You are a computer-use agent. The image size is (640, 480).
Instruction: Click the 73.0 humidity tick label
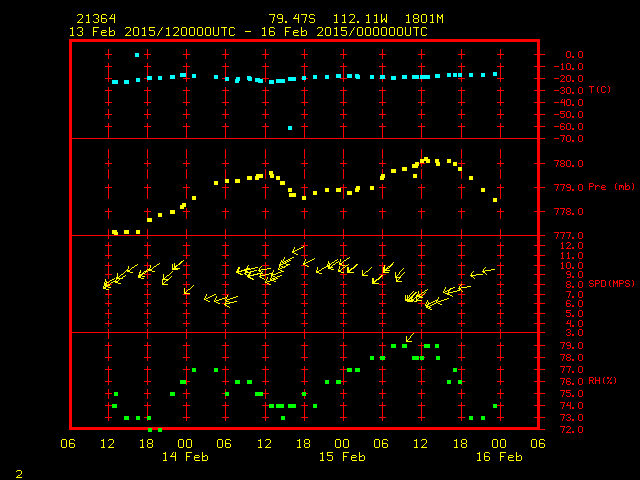coord(571,418)
